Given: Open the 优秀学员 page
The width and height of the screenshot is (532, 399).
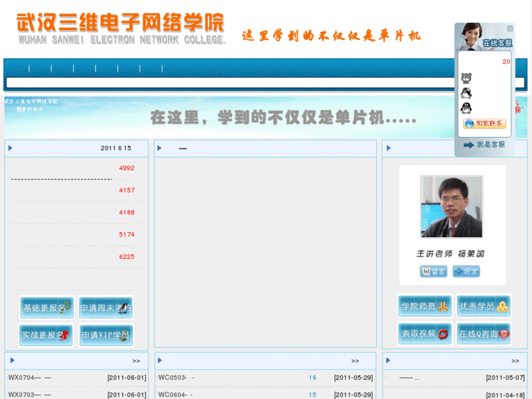Looking at the screenshot, I should point(484,306).
